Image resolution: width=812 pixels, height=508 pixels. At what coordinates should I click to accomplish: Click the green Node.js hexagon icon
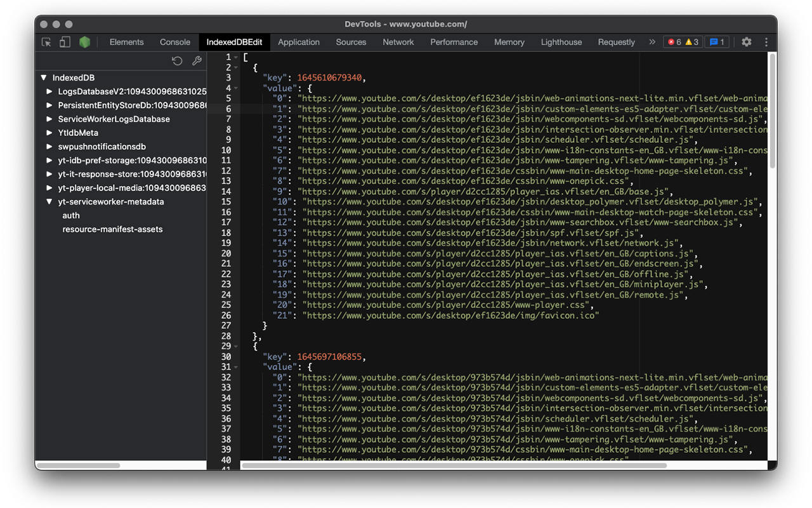tap(84, 42)
